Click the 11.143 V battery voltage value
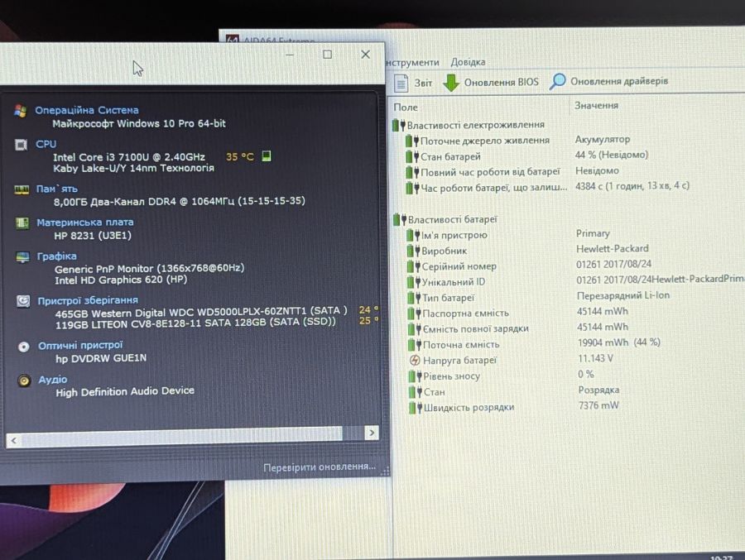745x560 pixels. [x=595, y=358]
